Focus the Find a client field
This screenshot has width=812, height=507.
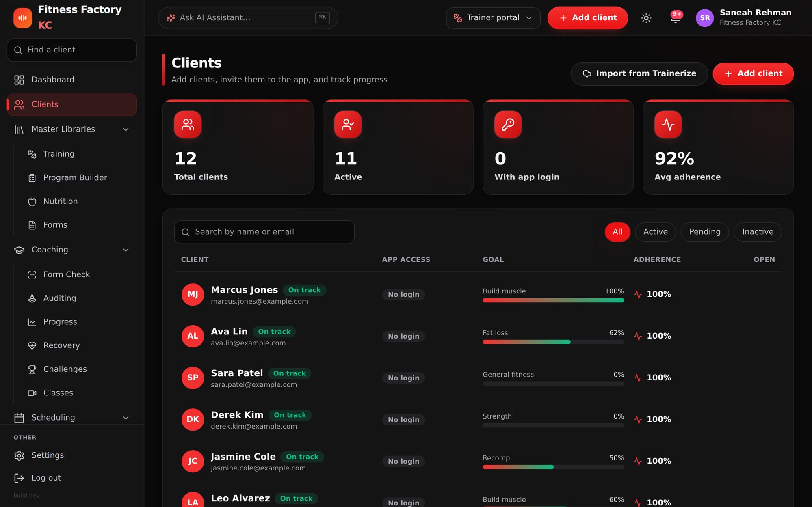(72, 50)
